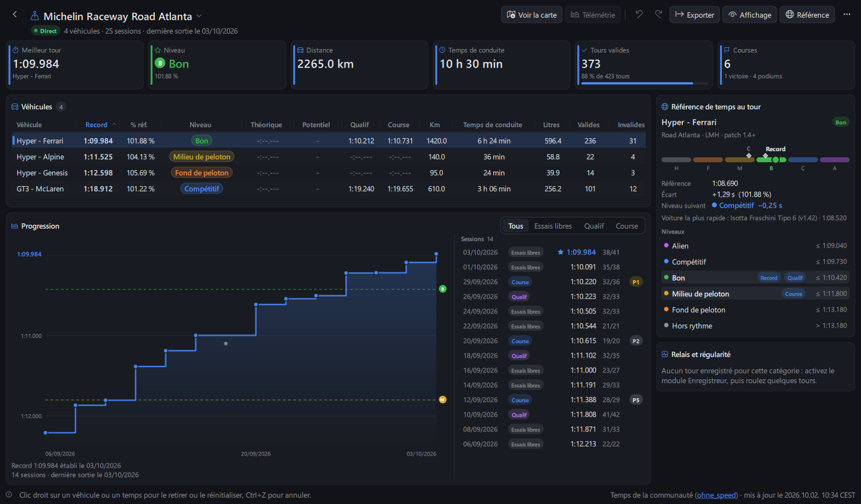Click the checkmark icon on Tours valides card
The image size is (861, 504).
coord(585,50)
